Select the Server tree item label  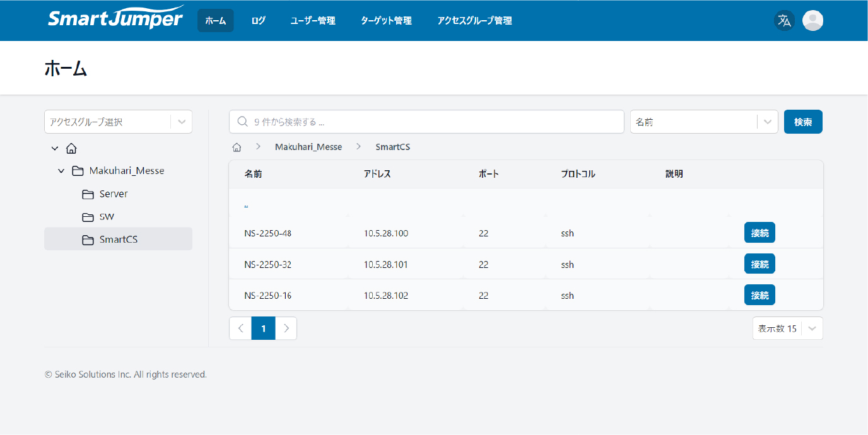[x=114, y=194]
